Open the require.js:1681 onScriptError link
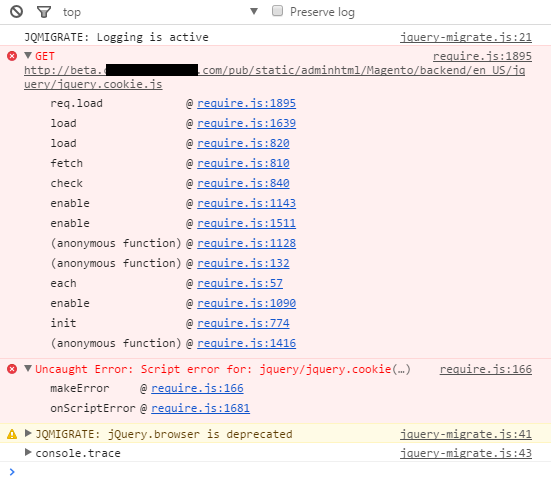The height and width of the screenshot is (495, 551). pyautogui.click(x=200, y=408)
